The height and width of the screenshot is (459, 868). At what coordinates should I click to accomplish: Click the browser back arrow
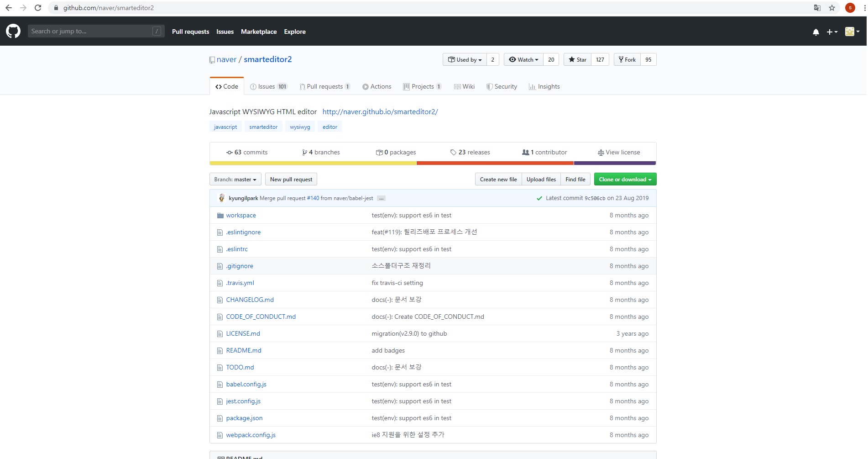9,8
